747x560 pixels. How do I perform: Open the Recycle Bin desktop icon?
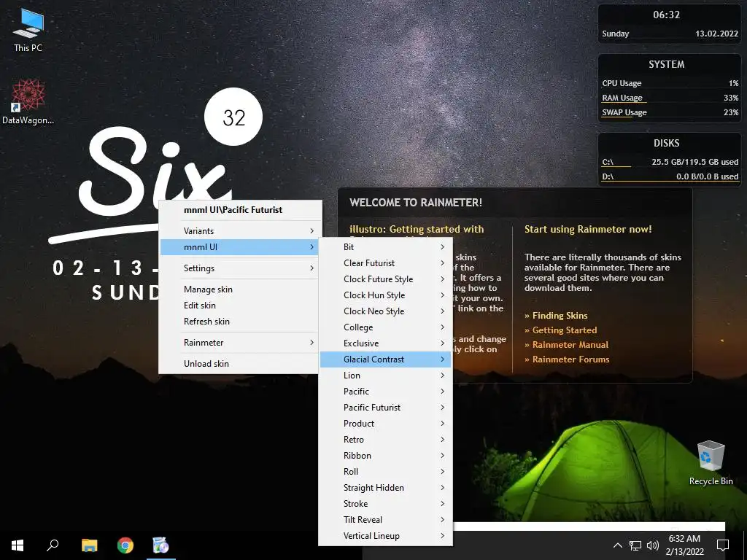711,463
